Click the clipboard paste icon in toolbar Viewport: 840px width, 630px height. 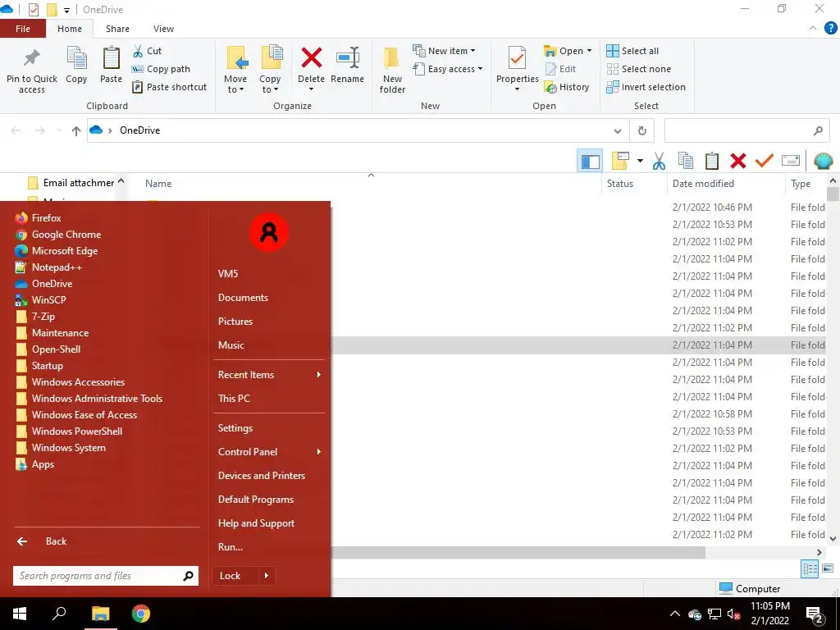[712, 161]
